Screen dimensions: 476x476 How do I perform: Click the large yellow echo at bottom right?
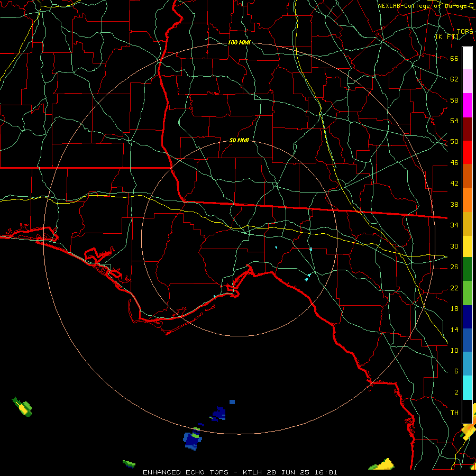[382, 464]
